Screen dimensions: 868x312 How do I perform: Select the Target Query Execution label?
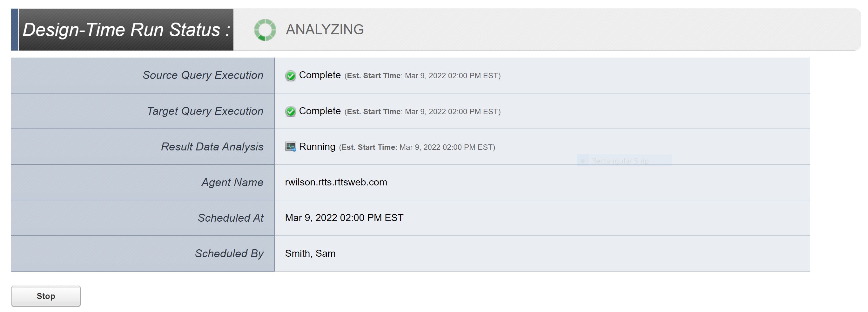[x=205, y=111]
